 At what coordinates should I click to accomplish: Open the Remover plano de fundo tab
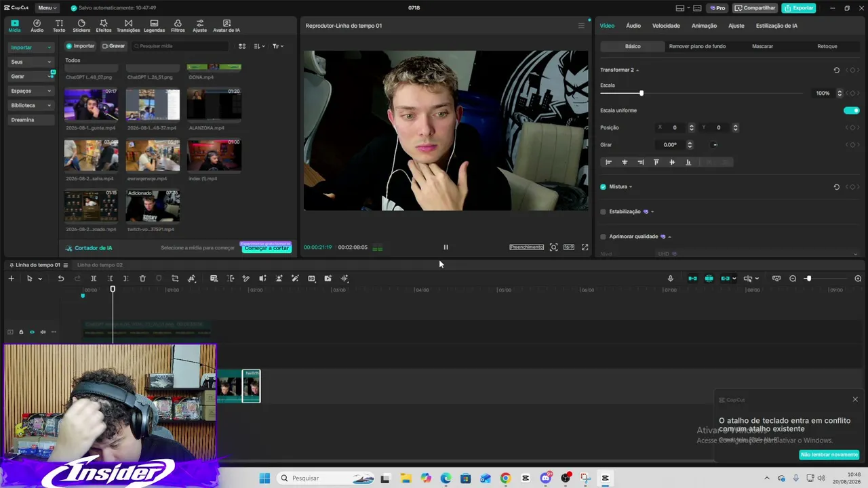pyautogui.click(x=697, y=46)
